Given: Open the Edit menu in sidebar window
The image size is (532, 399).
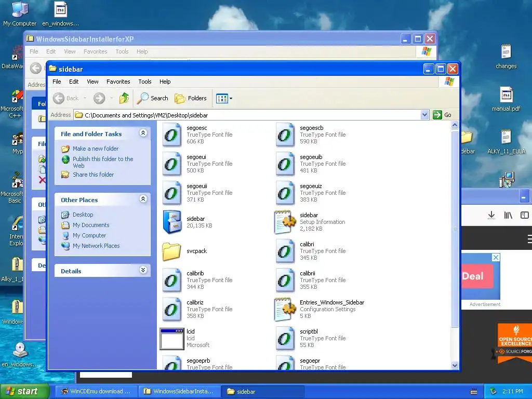Looking at the screenshot, I should pos(74,82).
